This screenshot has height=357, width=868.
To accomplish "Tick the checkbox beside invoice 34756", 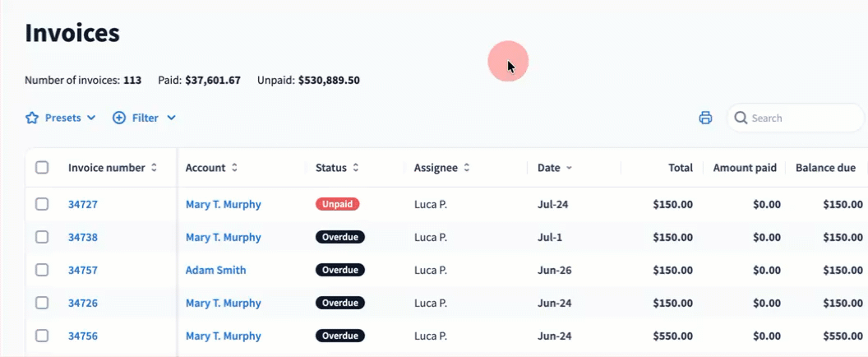I will click(x=42, y=336).
